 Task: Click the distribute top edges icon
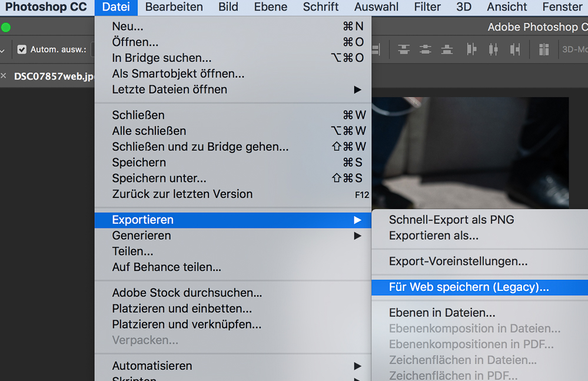click(404, 49)
